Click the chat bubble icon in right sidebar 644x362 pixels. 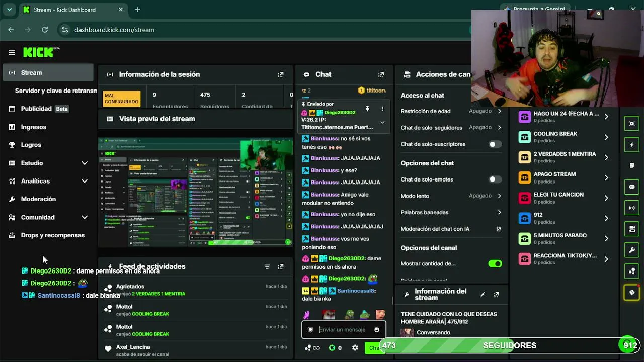(632, 187)
